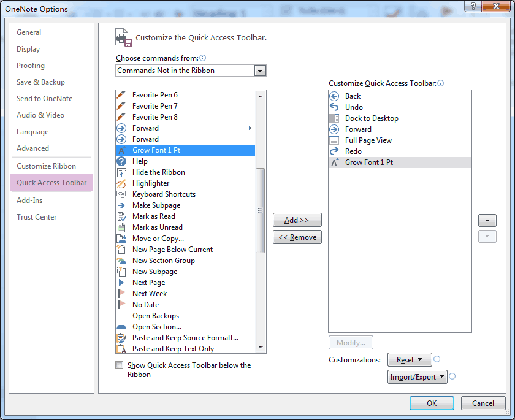
Task: Select the Highlighter icon in the commands list
Action: click(123, 183)
